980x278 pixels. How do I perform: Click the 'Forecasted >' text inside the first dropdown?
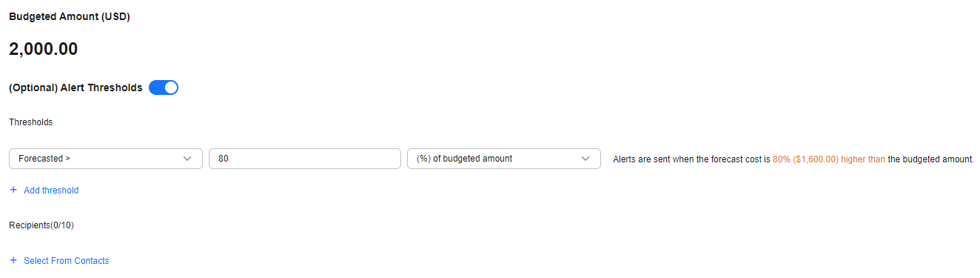[x=44, y=159]
